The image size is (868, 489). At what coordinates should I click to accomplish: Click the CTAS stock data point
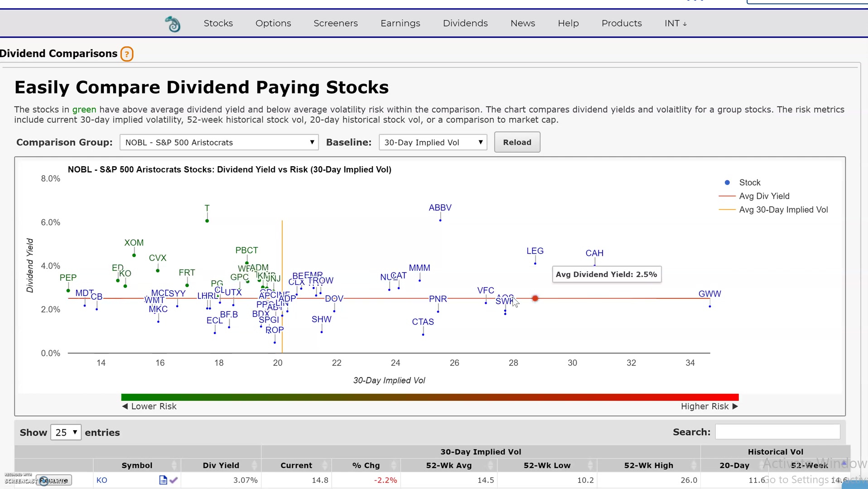(423, 334)
